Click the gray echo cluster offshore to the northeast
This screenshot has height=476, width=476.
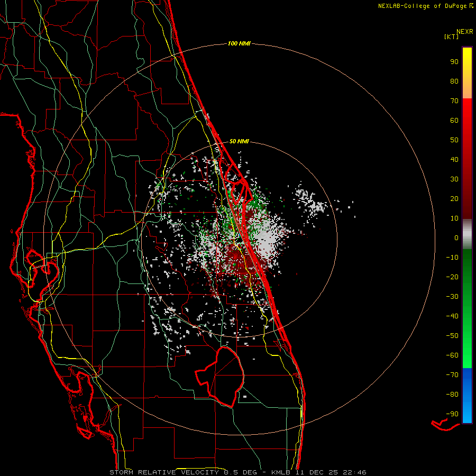[x=311, y=201]
